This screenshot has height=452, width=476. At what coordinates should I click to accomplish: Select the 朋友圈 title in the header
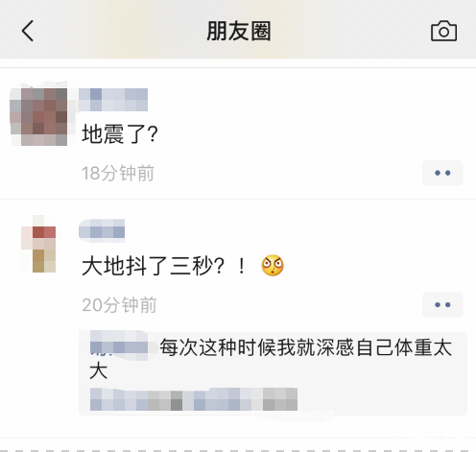(x=239, y=31)
